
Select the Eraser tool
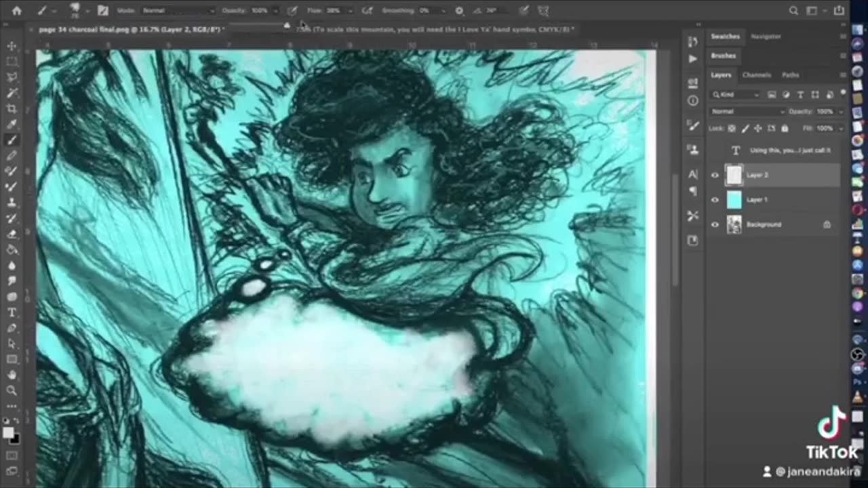click(12, 234)
